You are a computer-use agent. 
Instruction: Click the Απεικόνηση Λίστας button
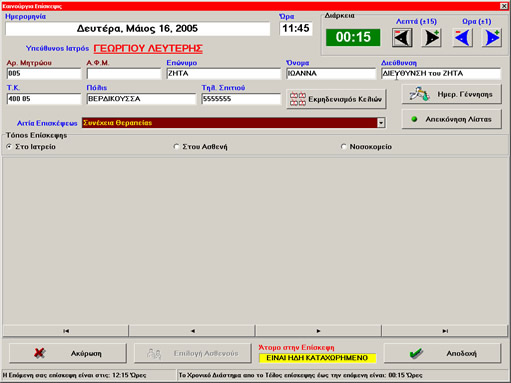pyautogui.click(x=452, y=119)
